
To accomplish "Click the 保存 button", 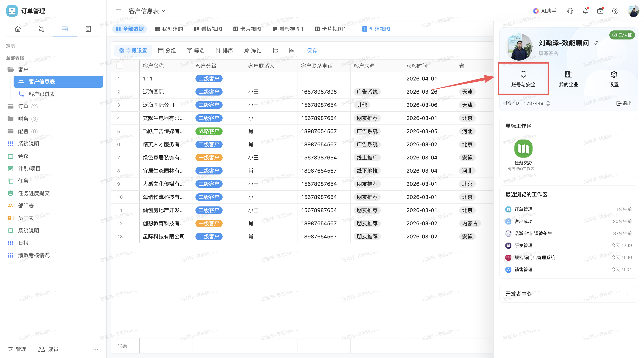I will [312, 51].
